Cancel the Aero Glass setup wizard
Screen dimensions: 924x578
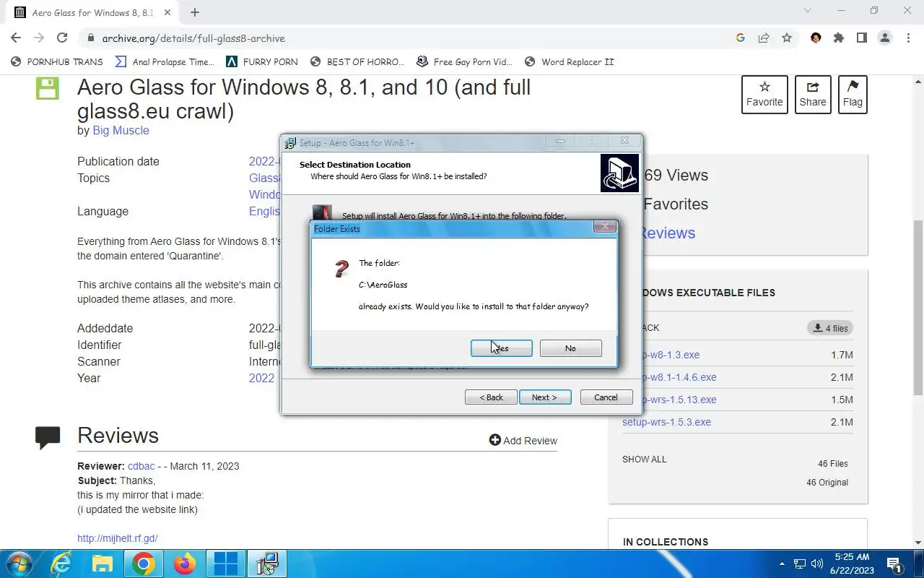click(606, 397)
